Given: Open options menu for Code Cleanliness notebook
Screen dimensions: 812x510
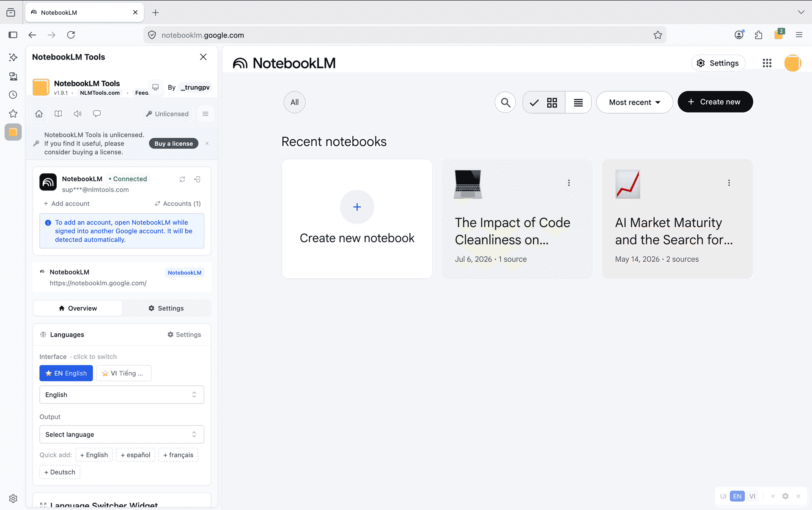Looking at the screenshot, I should pos(569,183).
